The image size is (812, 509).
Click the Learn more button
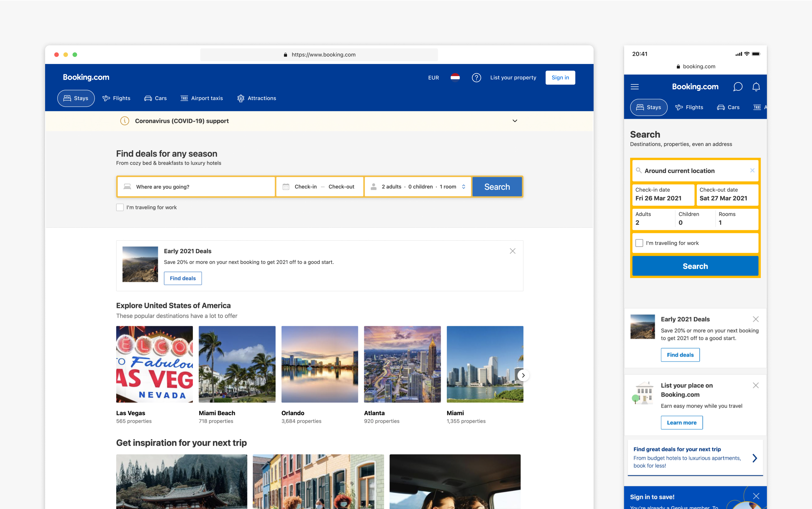pos(682,423)
